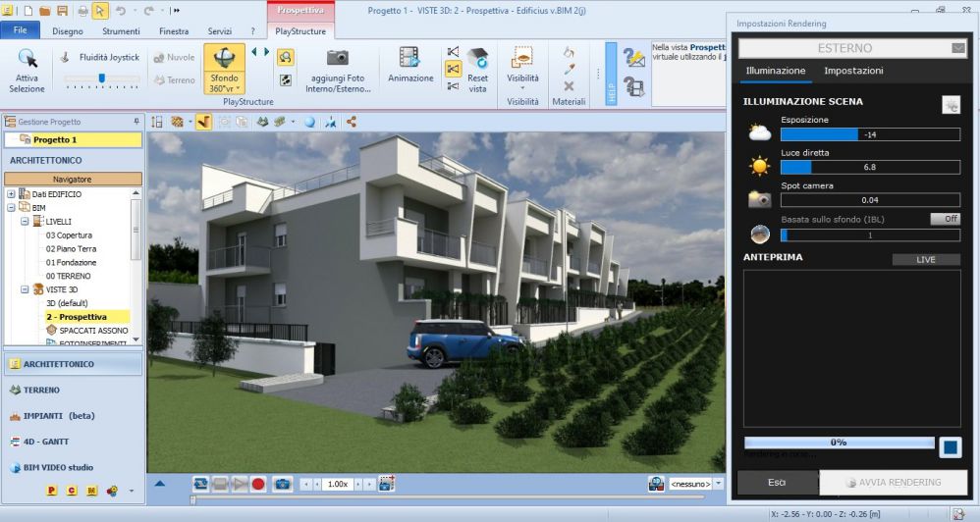Click the AVVIA RENDERING button
Screen dimensions: 980x522
tap(894, 483)
